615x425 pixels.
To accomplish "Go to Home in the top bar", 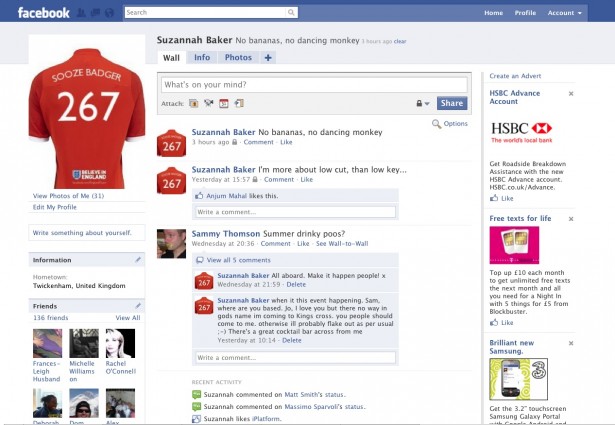I will point(493,13).
